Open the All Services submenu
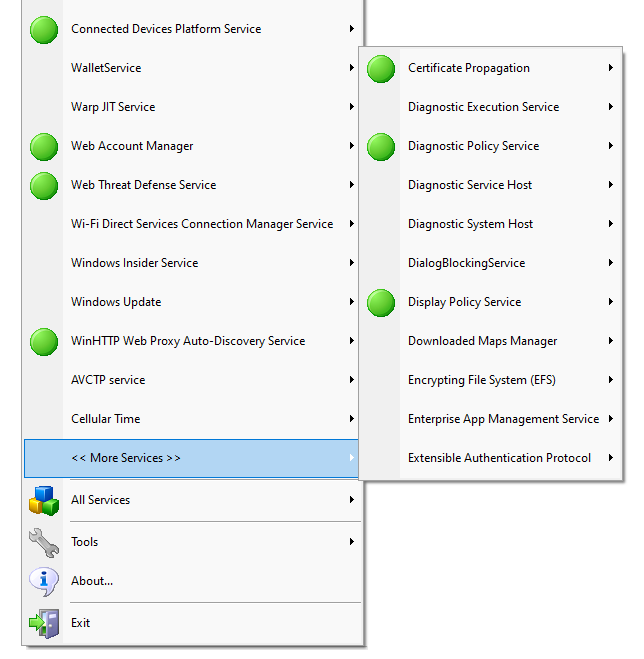Screen dimensions: 644x659 tap(193, 500)
